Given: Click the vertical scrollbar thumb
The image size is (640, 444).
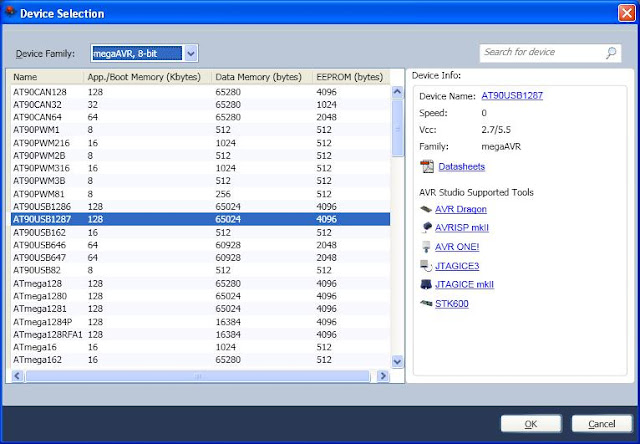Looking at the screenshot, I should click(x=397, y=128).
